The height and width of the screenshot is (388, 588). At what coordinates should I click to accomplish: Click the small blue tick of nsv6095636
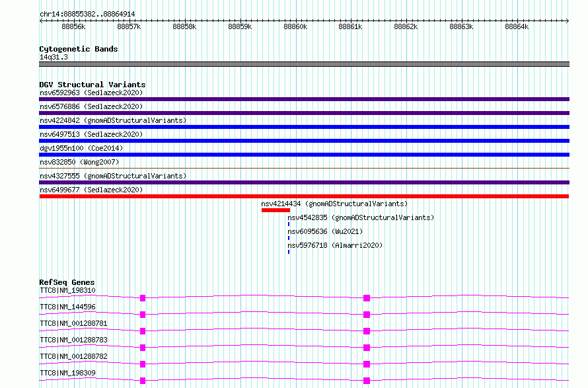[288, 238]
